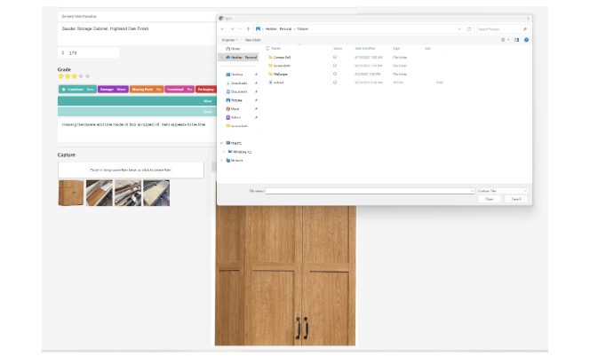
Task: Open recent locations arrow beside forward button
Action: (240, 29)
